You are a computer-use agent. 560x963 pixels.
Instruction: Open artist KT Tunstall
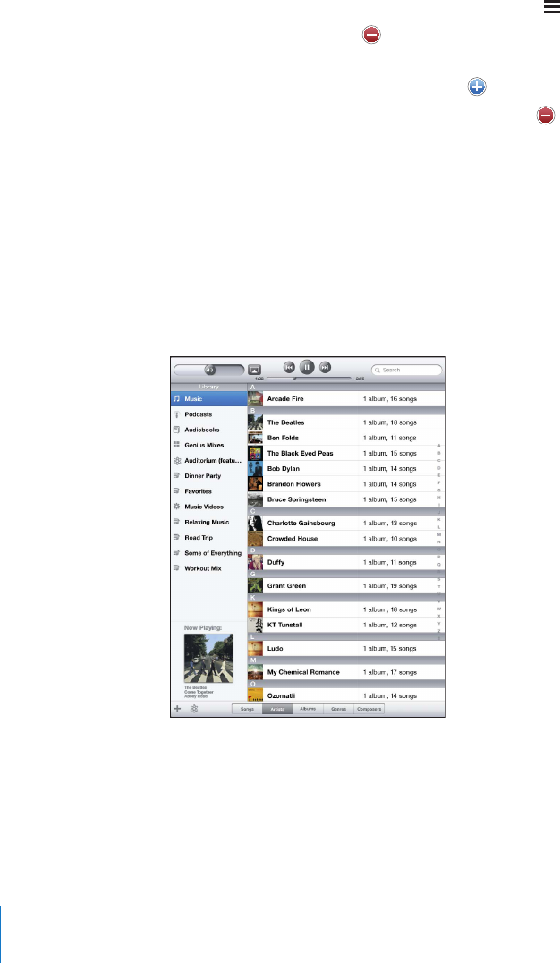(346, 626)
